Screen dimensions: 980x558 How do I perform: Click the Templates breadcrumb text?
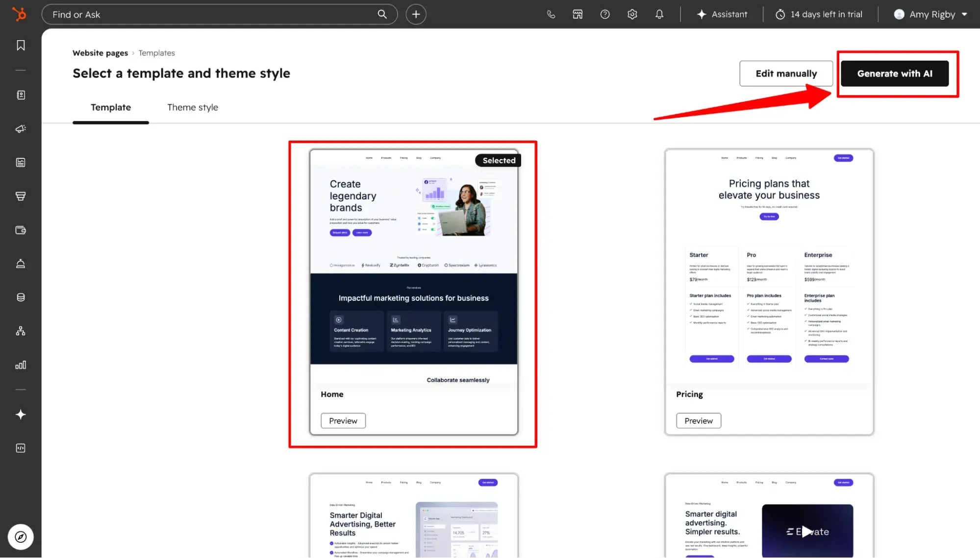156,53
